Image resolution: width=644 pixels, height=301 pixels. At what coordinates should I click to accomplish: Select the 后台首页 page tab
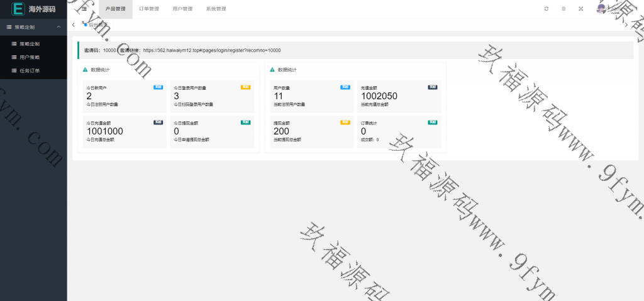click(x=97, y=25)
